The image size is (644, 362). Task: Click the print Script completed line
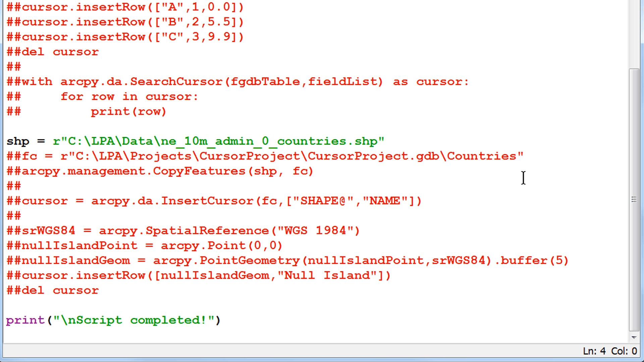pyautogui.click(x=113, y=320)
